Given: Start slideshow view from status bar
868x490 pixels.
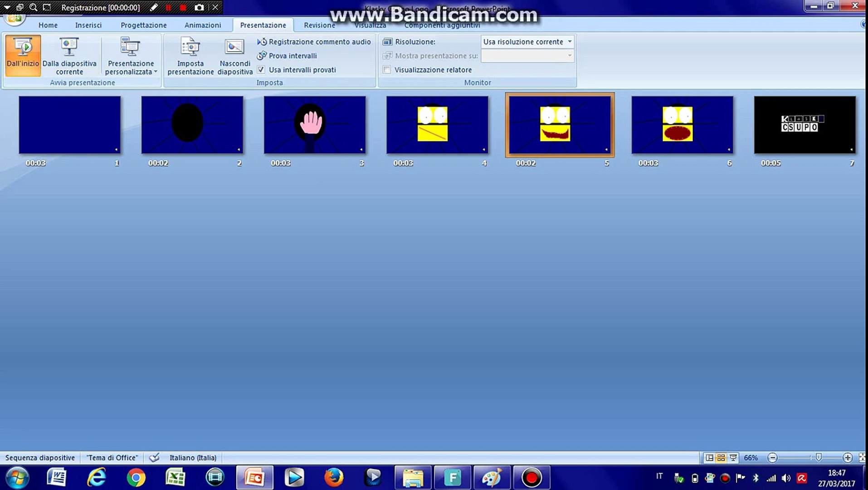Looking at the screenshot, I should pos(733,458).
